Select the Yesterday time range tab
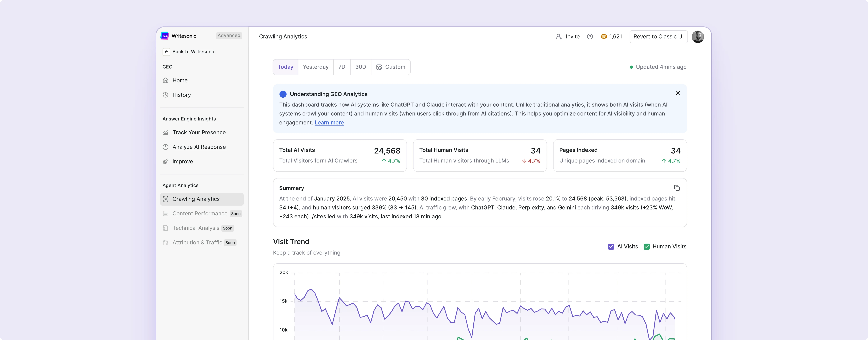868x340 pixels. pos(315,67)
